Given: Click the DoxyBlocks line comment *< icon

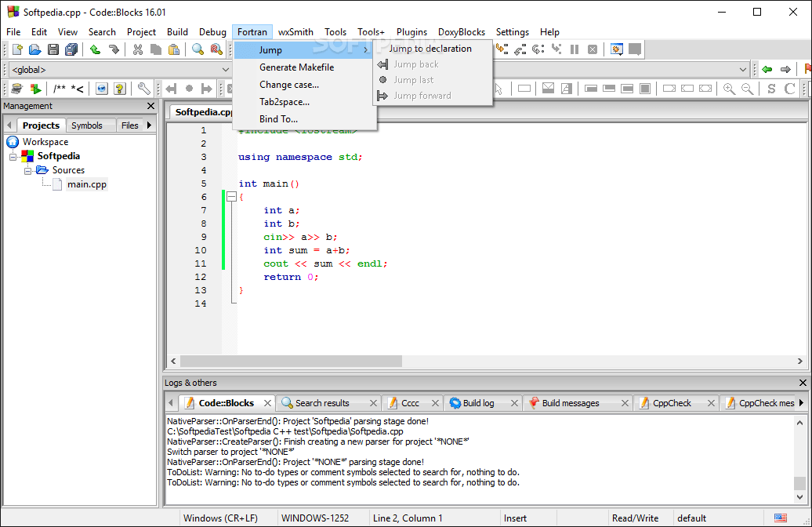Looking at the screenshot, I should [77, 89].
